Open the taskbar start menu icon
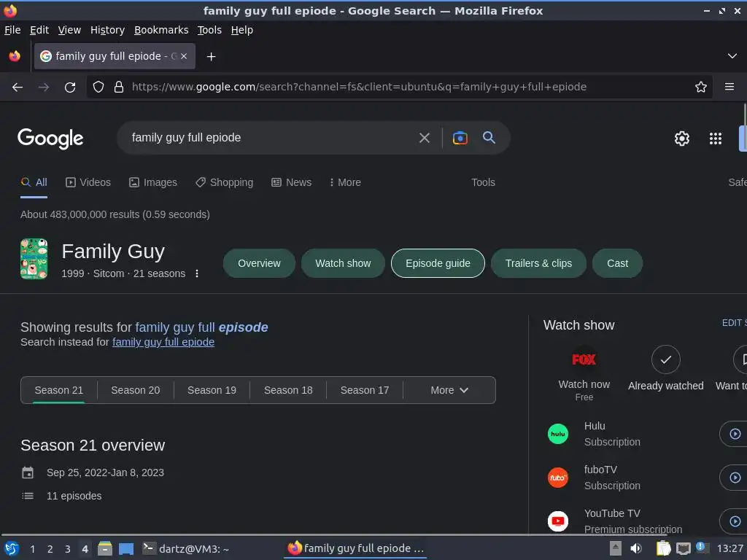The height and width of the screenshot is (560, 747). 12,548
